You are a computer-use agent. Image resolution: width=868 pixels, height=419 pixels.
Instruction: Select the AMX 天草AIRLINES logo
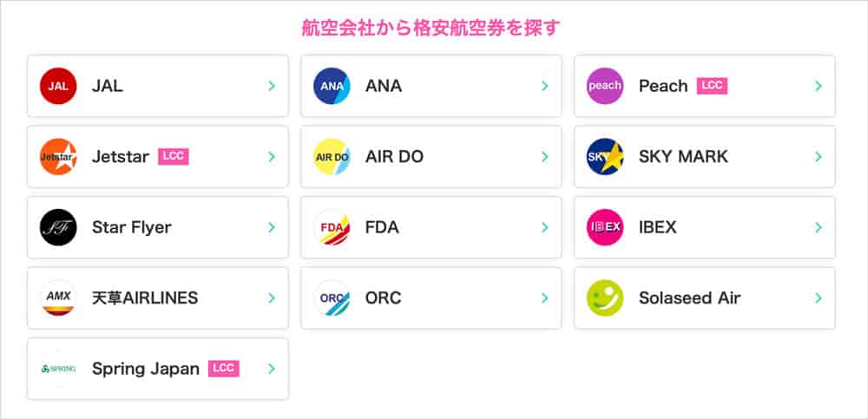[58, 298]
